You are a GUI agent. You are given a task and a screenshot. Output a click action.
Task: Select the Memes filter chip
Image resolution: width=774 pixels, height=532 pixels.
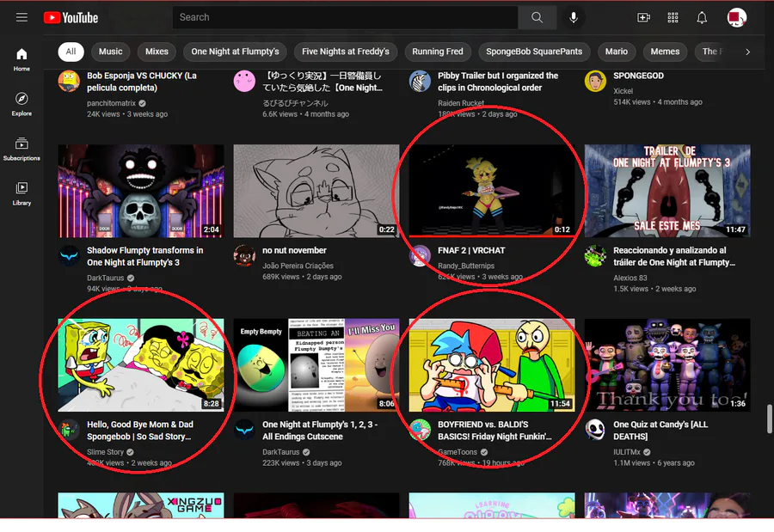tap(665, 52)
